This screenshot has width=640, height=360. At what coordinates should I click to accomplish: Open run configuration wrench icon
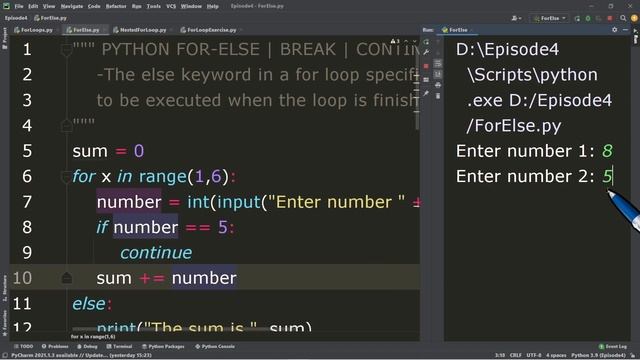pyautogui.click(x=426, y=52)
